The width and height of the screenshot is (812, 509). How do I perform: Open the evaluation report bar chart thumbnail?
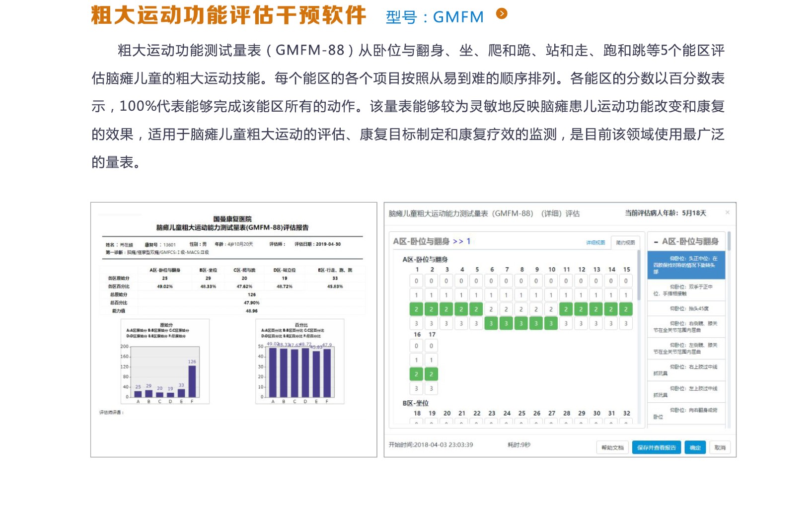tap(165, 362)
